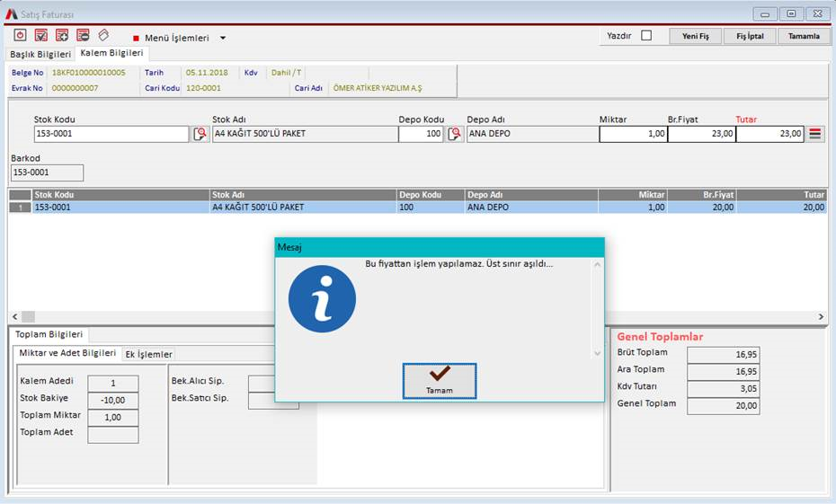The height and width of the screenshot is (504, 836).
Task: Click the Kalem Adedi value field
Action: 113,383
